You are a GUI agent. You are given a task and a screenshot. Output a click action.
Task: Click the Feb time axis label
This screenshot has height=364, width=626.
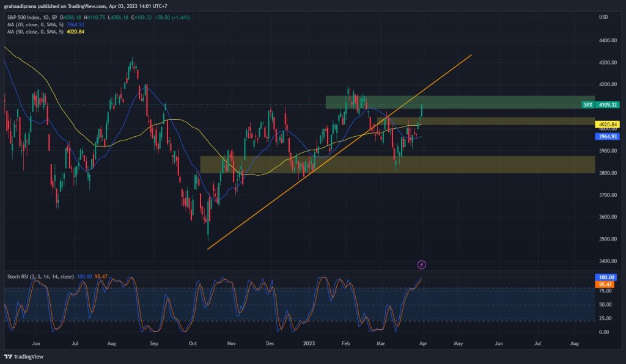(346, 343)
